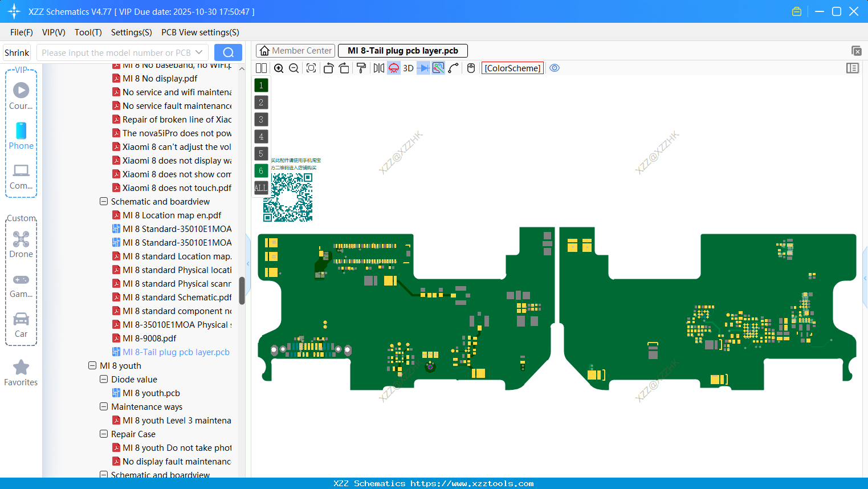Collapse the left panel splitter arrow
The image size is (868, 489).
click(x=248, y=263)
